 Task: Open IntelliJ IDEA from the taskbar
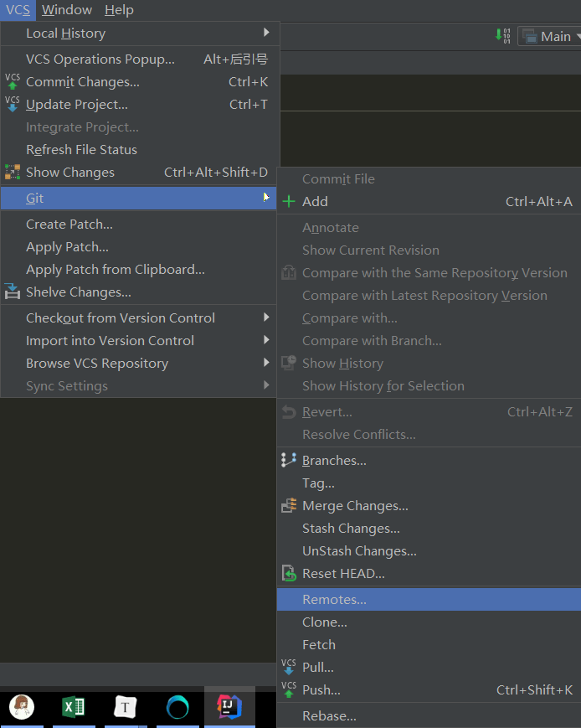coord(229,707)
